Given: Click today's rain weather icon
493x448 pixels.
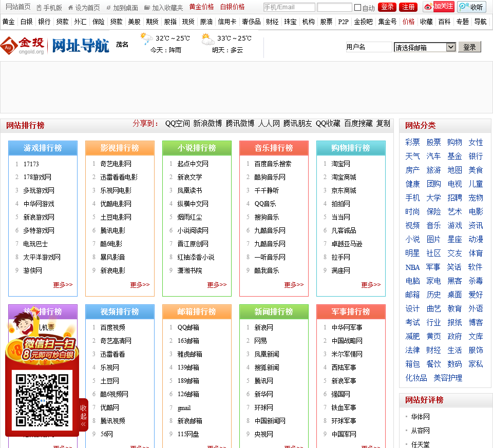Looking at the screenshot, I should point(146,38).
